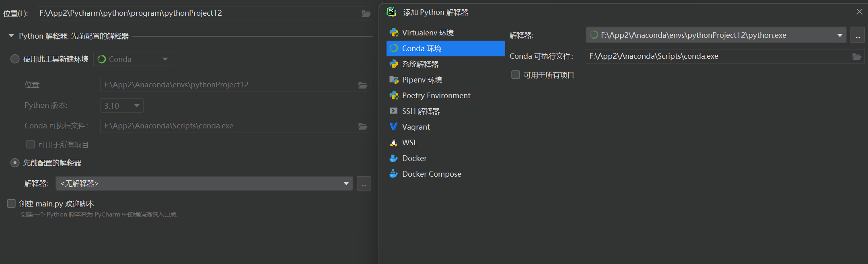Click the folder icon beside project location field
The width and height of the screenshot is (868, 264).
click(366, 13)
